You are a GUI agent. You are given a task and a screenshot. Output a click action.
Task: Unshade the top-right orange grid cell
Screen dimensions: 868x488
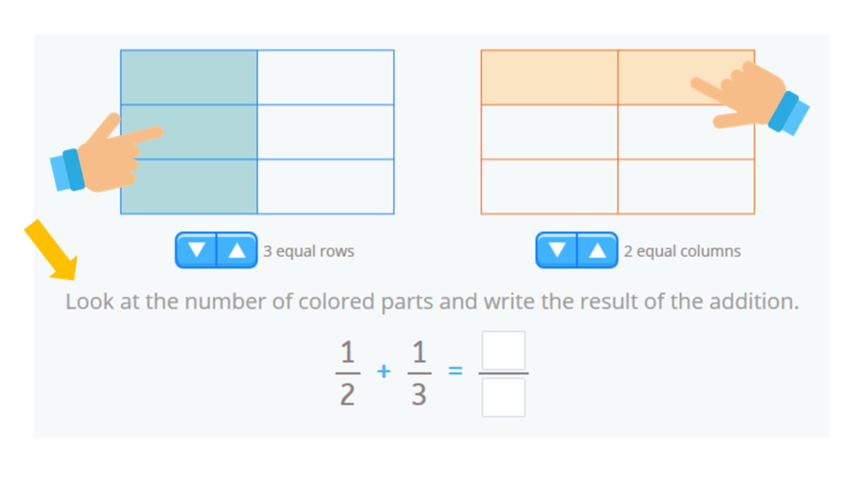(x=685, y=76)
